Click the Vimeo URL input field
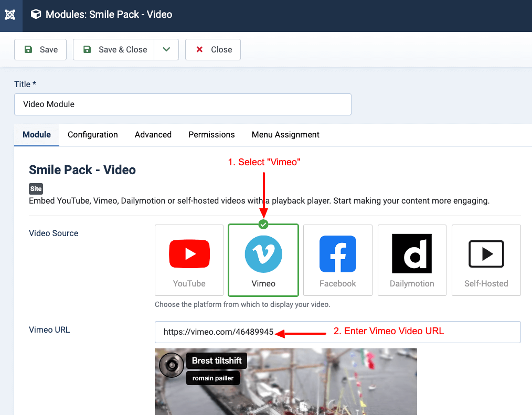 (x=337, y=332)
